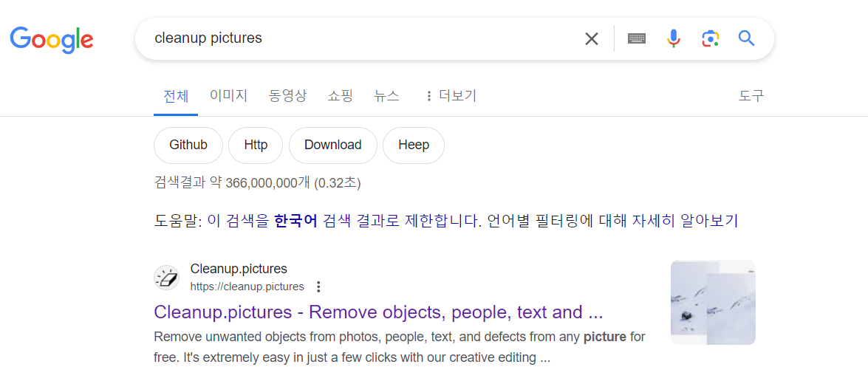Screen dimensions: 868x384
Task: Click the Cleanup.pictures site name
Action: tap(239, 269)
